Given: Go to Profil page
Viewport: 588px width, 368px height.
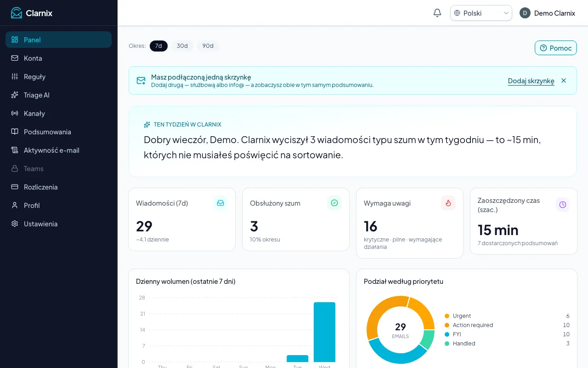Looking at the screenshot, I should pos(58,205).
